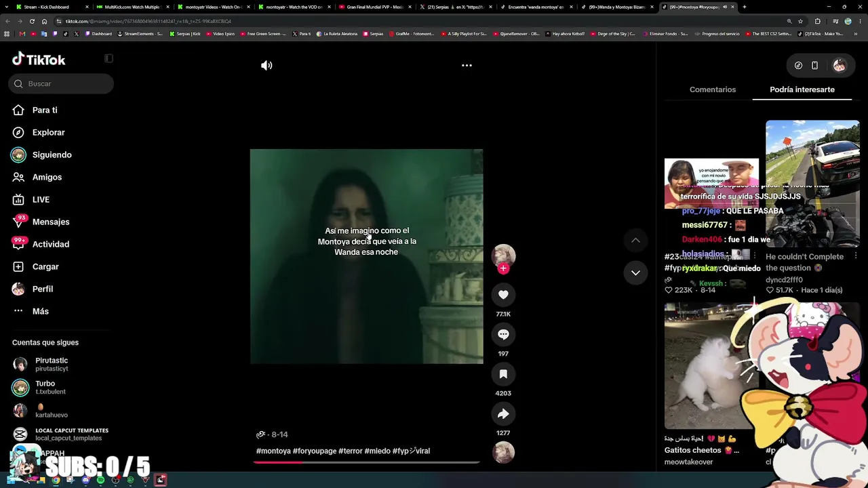Screen dimensions: 868x488
Task: Open the account avatar menu at top right
Action: [840, 66]
